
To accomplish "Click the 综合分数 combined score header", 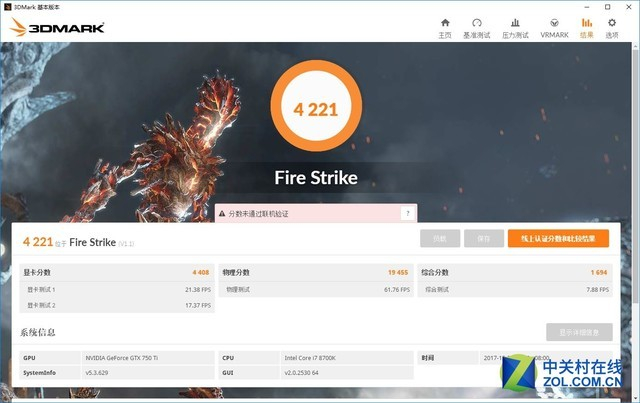I will pos(515,272).
